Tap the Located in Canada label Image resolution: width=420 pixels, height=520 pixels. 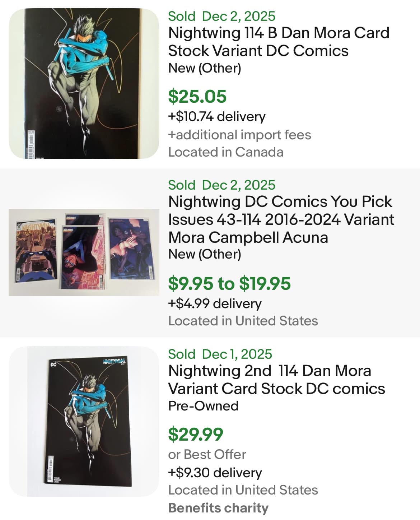click(x=226, y=152)
